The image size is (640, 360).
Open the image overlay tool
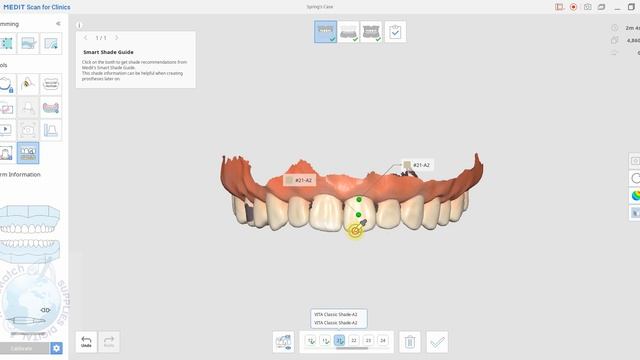(7, 108)
